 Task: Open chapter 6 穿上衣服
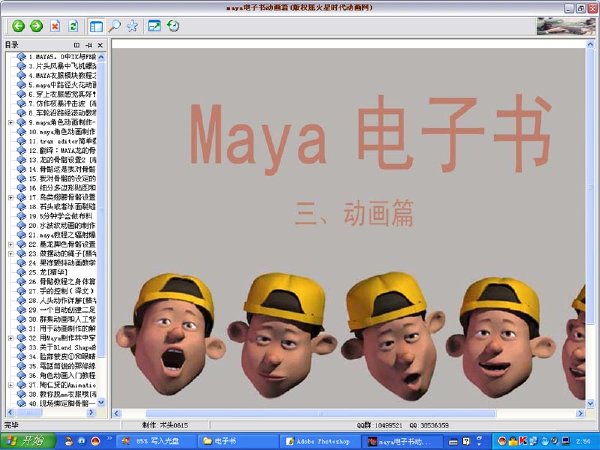click(62, 94)
